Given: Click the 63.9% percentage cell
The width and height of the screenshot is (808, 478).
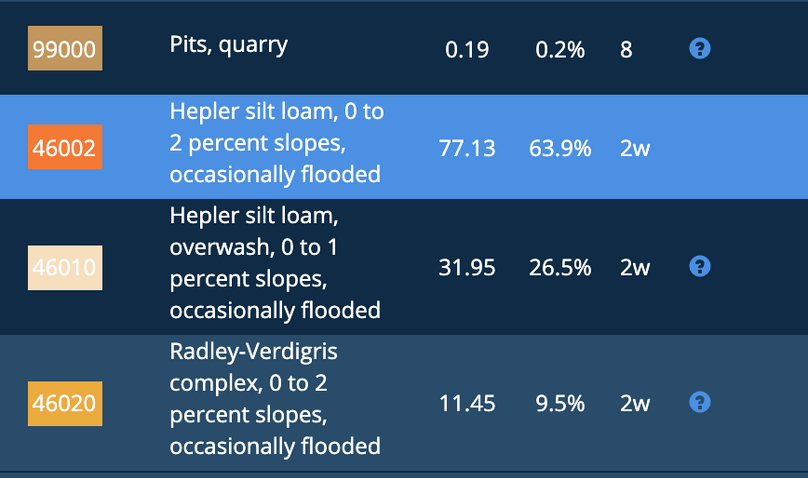Looking at the screenshot, I should coord(560,148).
